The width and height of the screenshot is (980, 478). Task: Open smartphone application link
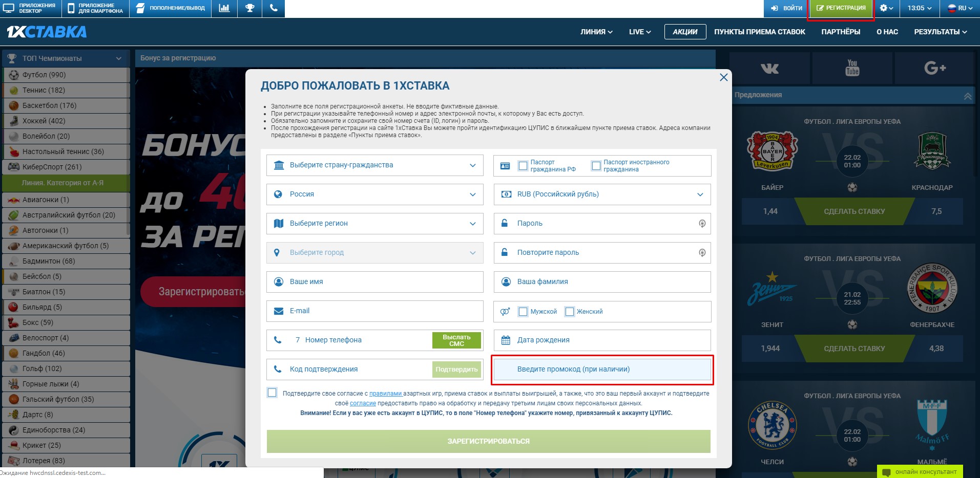coord(95,8)
